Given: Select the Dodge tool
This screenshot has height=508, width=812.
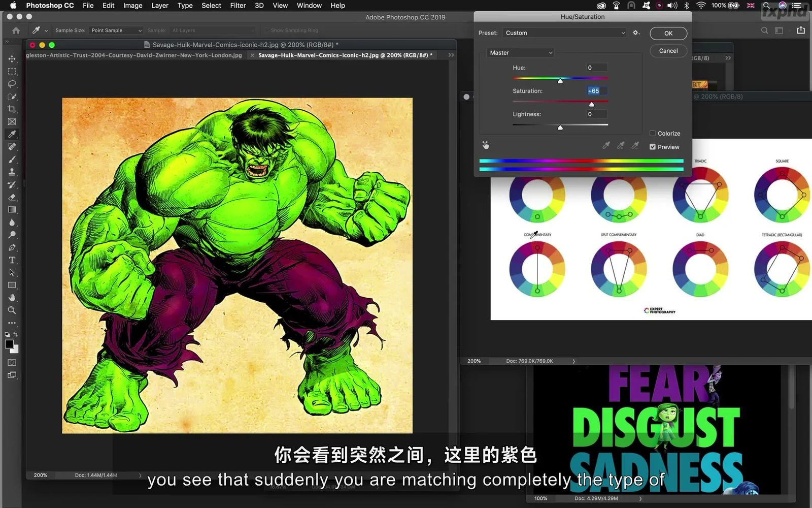Looking at the screenshot, I should point(12,235).
